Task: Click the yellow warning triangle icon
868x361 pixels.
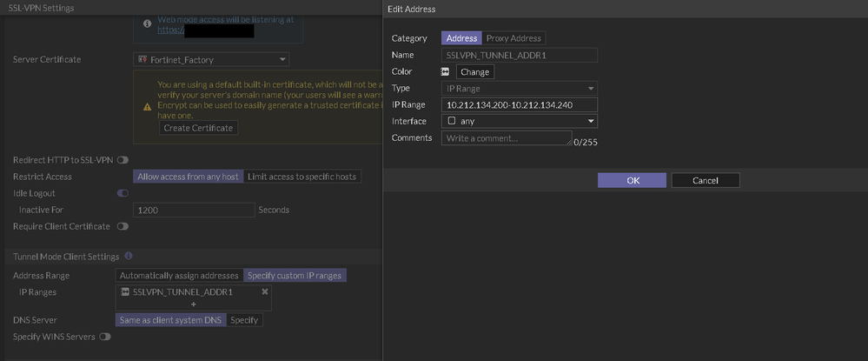Action: point(147,106)
